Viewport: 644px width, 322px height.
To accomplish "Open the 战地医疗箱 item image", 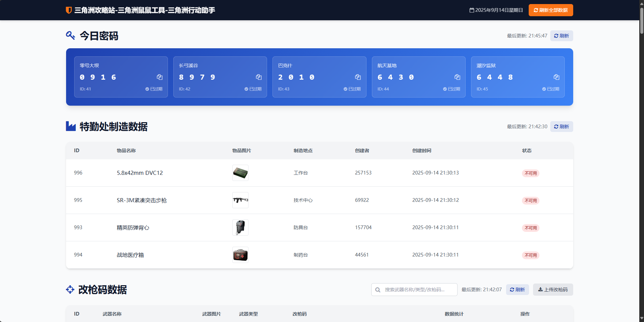I will coord(240,255).
